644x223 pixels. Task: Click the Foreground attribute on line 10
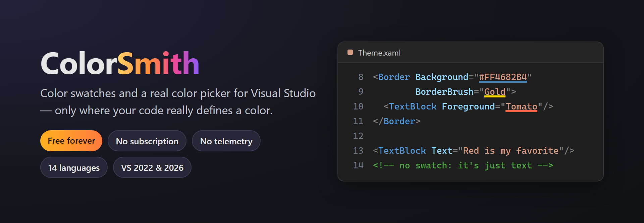point(468,106)
